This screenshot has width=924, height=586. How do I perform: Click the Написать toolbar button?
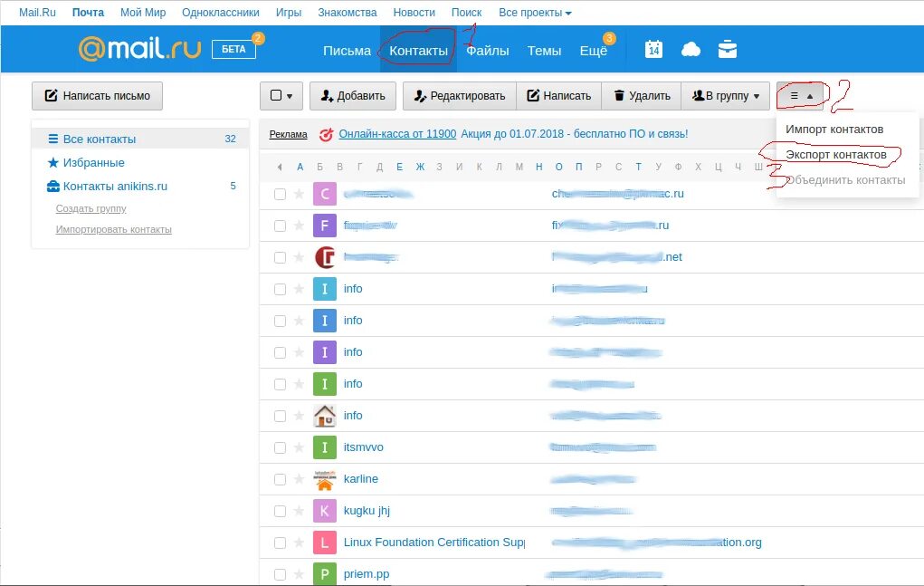pyautogui.click(x=558, y=95)
